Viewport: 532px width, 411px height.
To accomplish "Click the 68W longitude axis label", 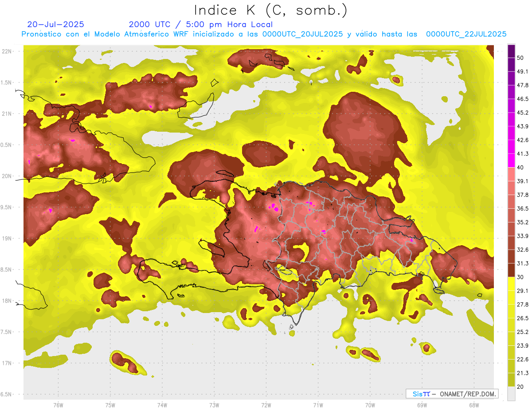I will pos(473,405).
